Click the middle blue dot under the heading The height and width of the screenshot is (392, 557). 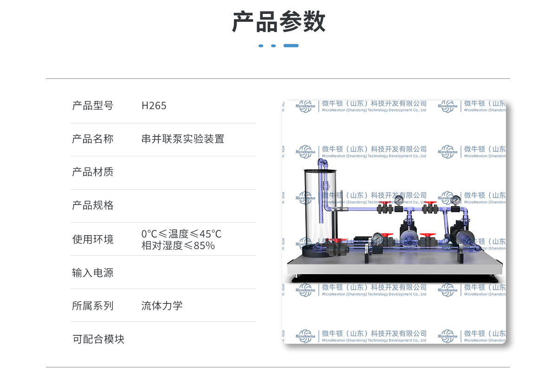pos(273,46)
